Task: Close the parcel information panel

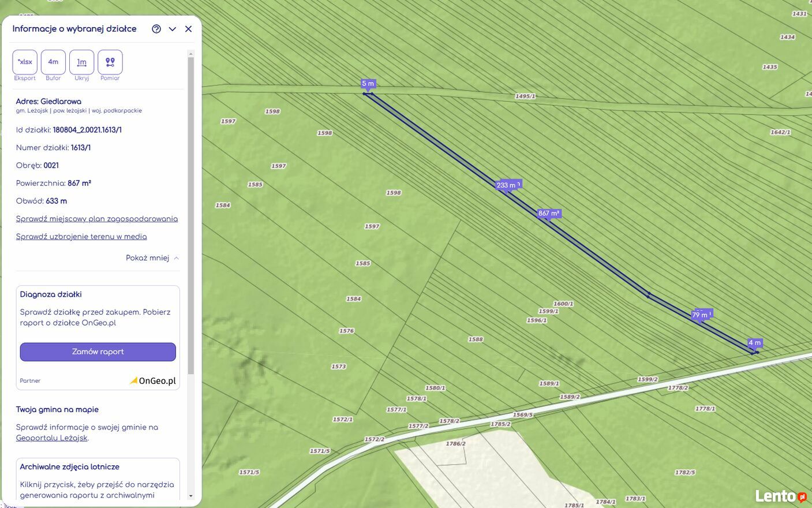Action: [x=188, y=29]
